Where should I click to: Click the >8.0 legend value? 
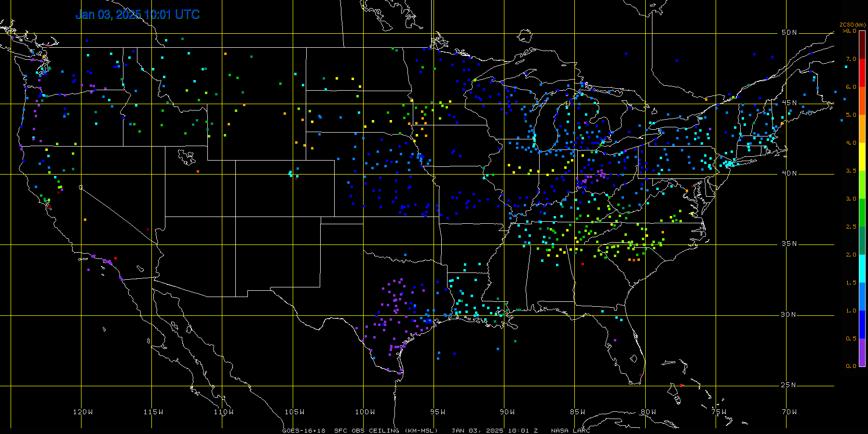click(850, 31)
